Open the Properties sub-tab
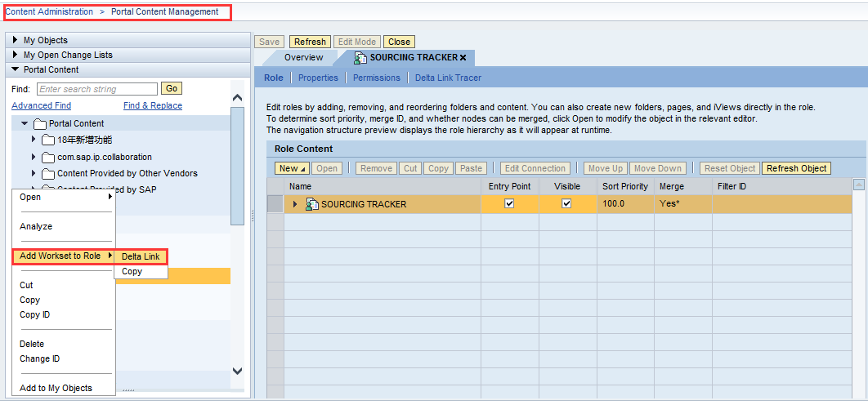Viewport: 868px width, 405px height. coord(318,78)
